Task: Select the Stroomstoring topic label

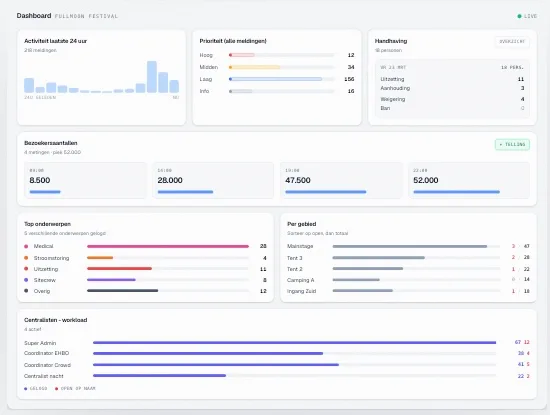Action: [52, 258]
